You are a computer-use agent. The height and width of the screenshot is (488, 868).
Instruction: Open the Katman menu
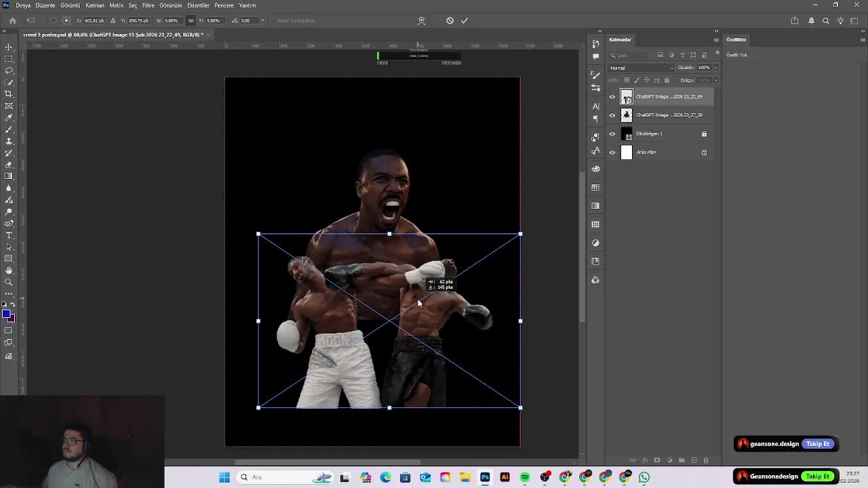click(95, 5)
